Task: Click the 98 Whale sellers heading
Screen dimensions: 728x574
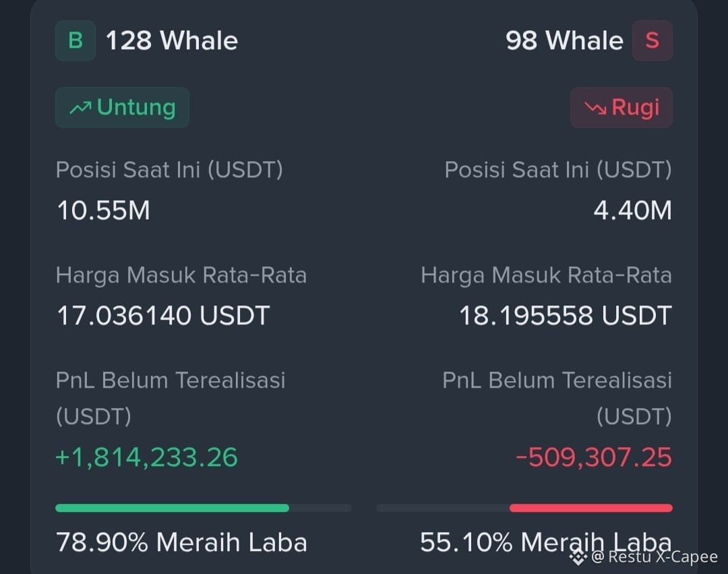Action: [x=564, y=40]
